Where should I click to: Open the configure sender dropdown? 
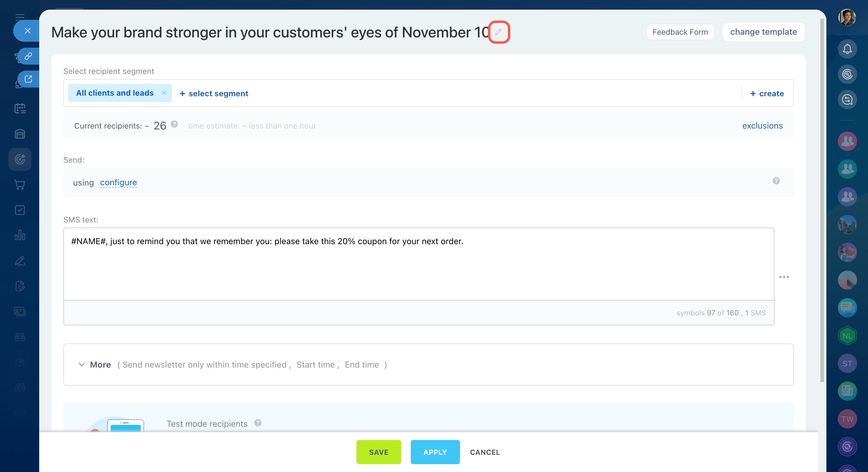[118, 182]
